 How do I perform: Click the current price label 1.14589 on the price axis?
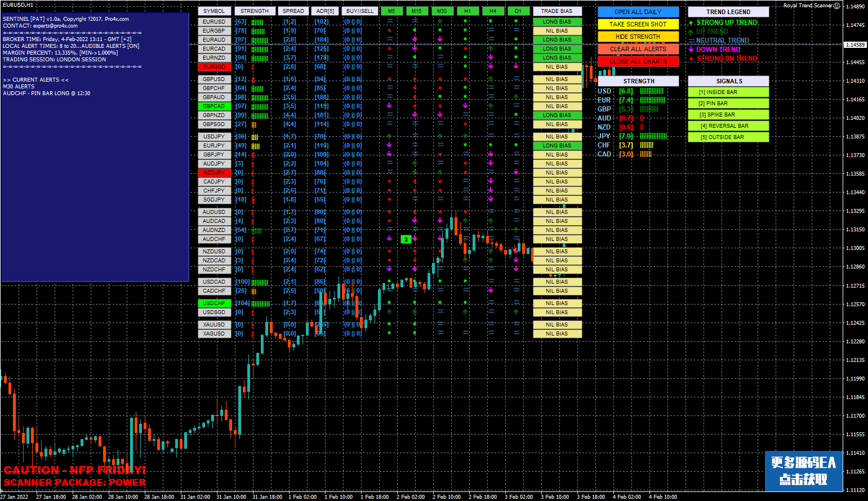855,45
